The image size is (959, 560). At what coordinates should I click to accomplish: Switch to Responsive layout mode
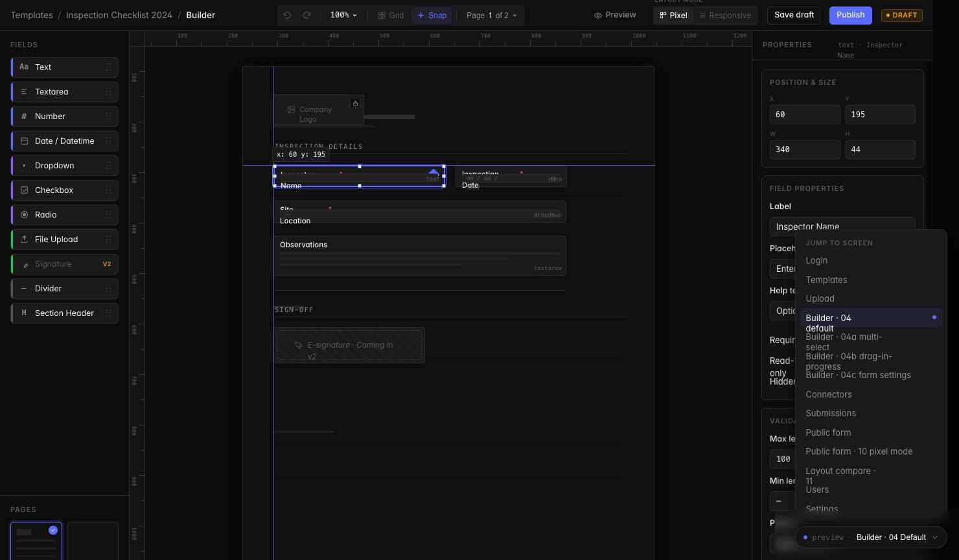coord(724,15)
